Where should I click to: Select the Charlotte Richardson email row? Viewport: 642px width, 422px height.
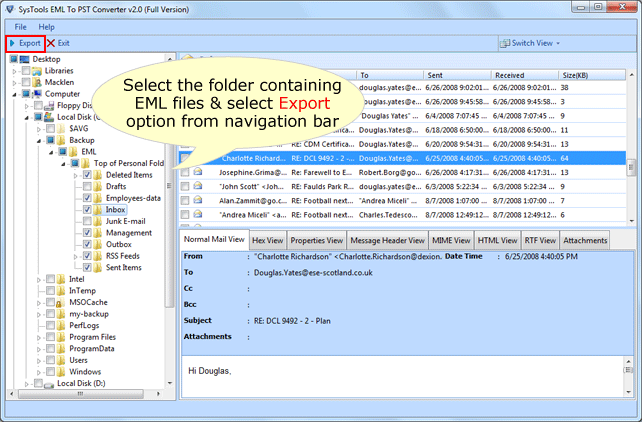[402, 158]
